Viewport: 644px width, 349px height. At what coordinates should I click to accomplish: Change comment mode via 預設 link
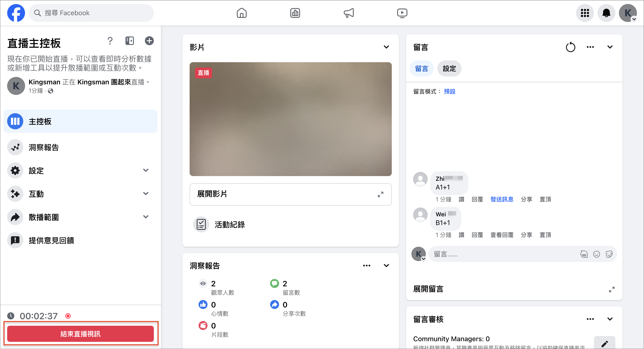click(449, 92)
